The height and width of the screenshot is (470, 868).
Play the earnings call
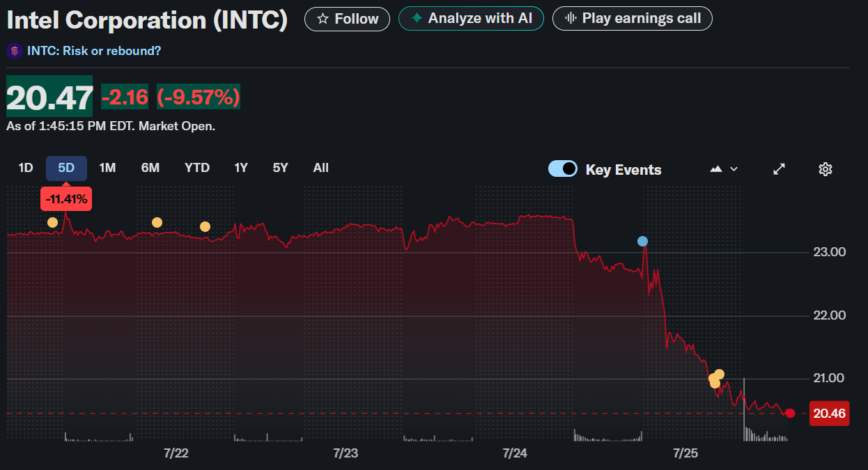(632, 19)
